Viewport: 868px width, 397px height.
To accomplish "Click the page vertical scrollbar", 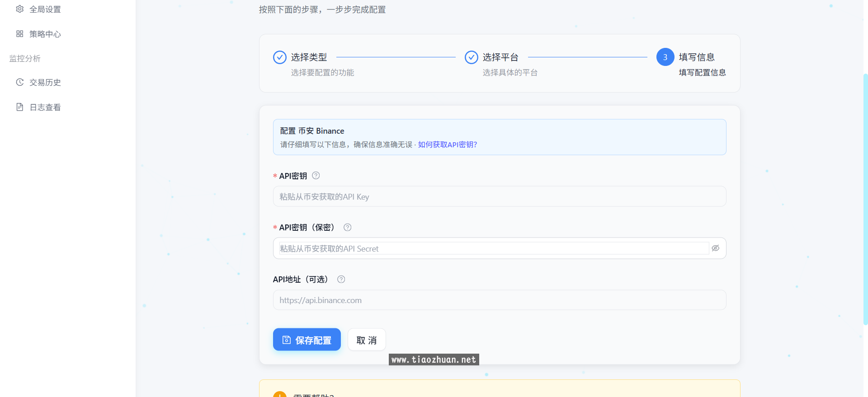I will pos(865,199).
